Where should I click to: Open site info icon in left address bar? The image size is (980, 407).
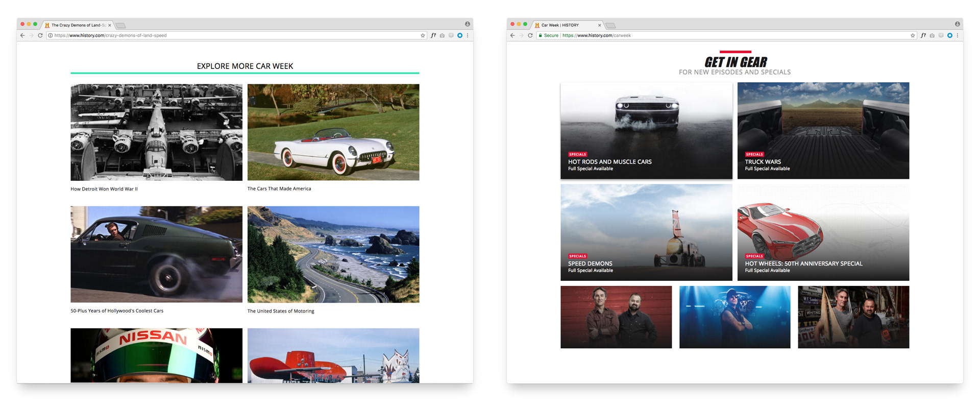[x=50, y=35]
